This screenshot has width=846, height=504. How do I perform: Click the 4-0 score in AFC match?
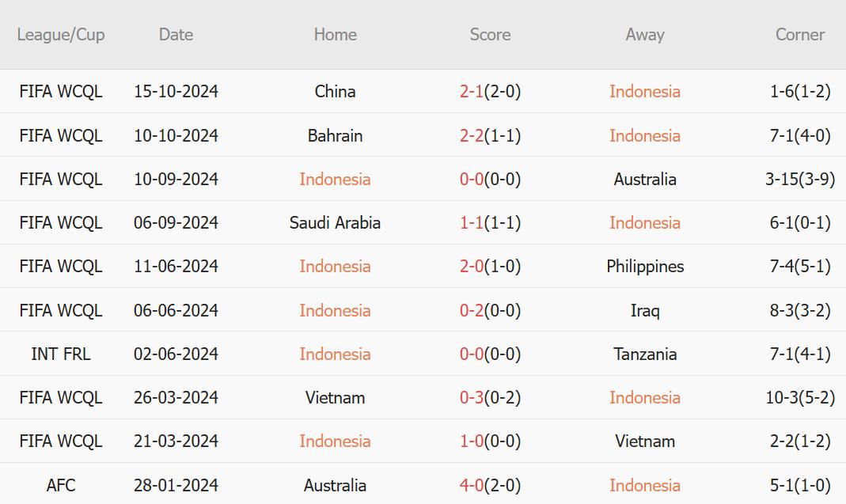tap(472, 485)
